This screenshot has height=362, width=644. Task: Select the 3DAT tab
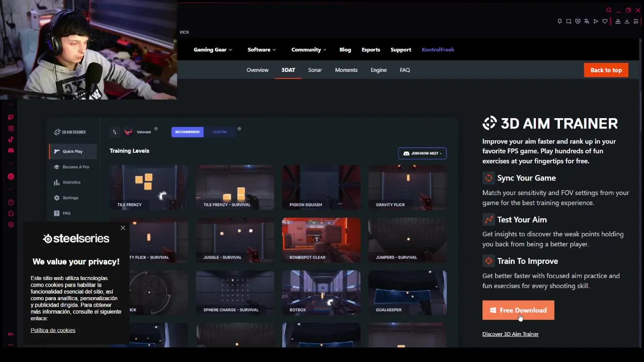(288, 70)
